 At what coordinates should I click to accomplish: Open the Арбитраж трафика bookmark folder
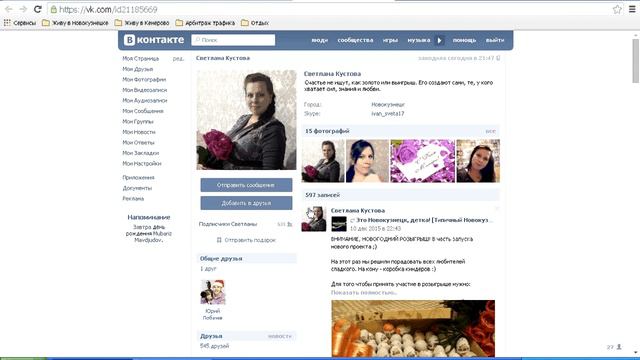205,23
